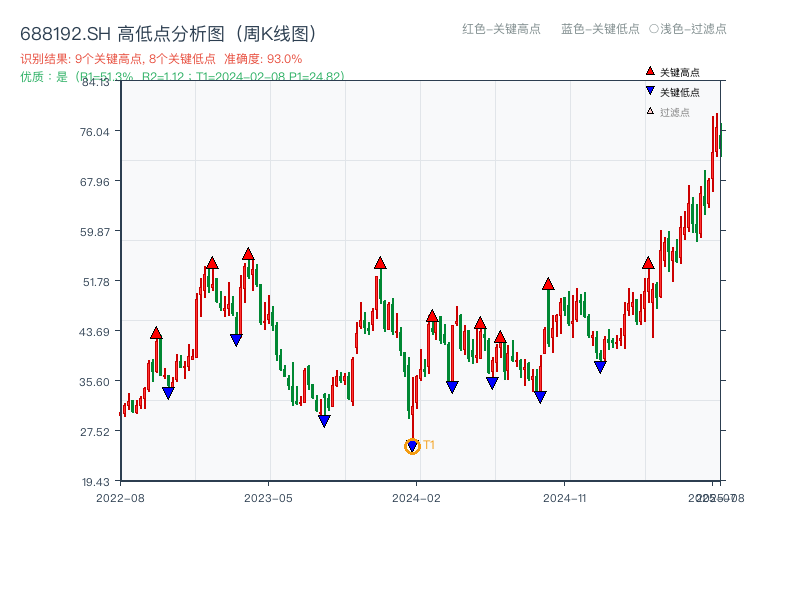
Task: Click the last red key-high marker before the 2025 rally
Action: coord(648,263)
